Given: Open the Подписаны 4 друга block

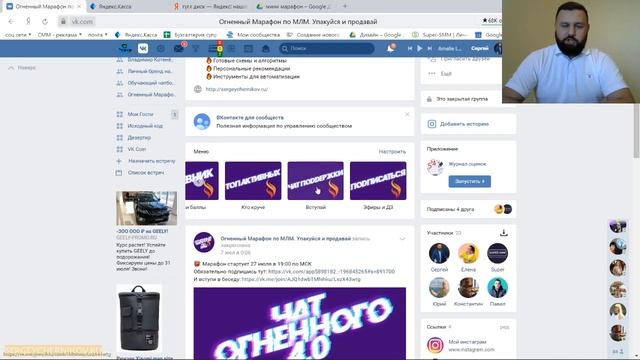Looking at the screenshot, I should click(469, 209).
